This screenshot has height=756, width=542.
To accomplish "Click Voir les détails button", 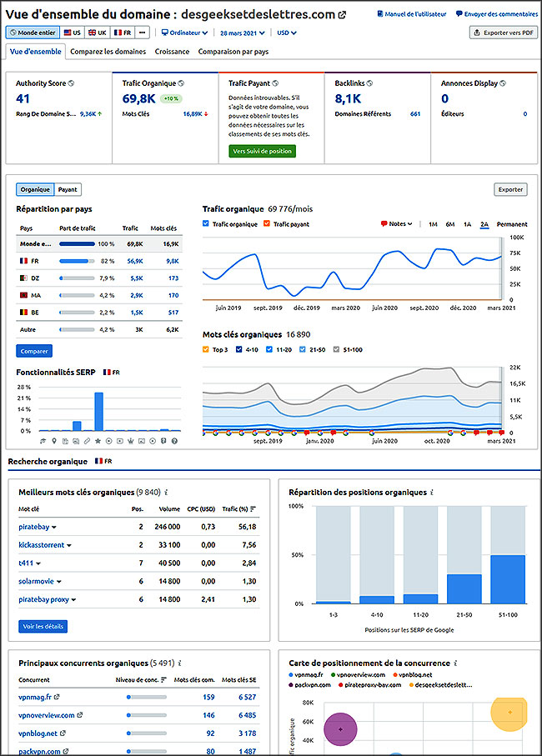I will (43, 626).
